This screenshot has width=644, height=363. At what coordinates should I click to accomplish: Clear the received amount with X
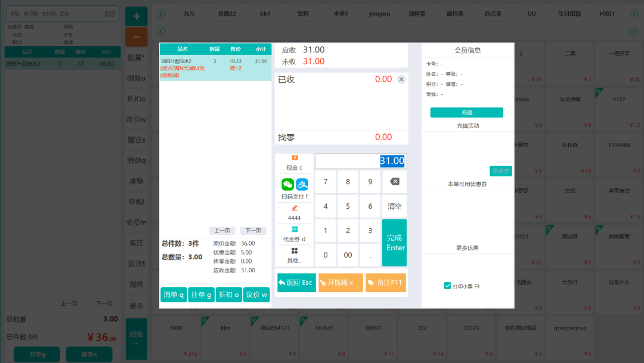click(401, 79)
